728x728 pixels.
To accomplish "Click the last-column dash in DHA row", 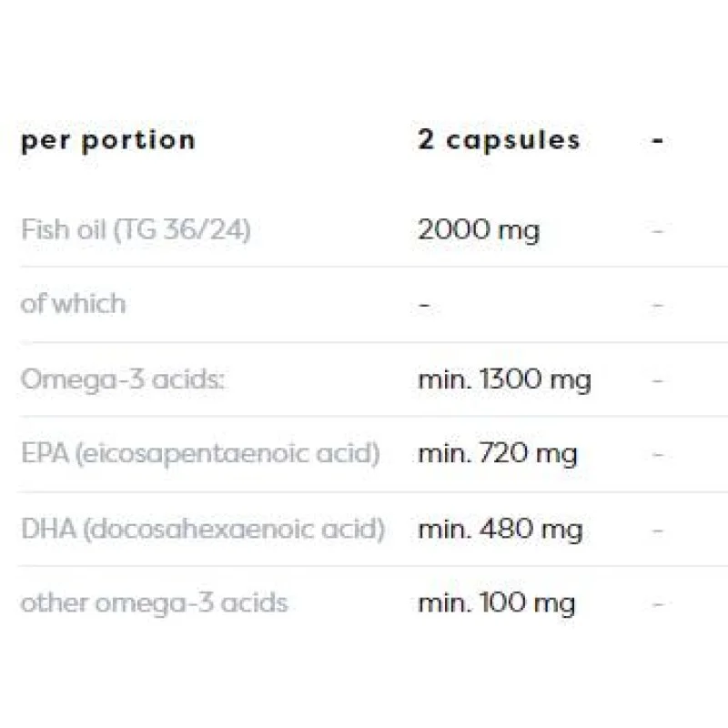I will [x=658, y=529].
